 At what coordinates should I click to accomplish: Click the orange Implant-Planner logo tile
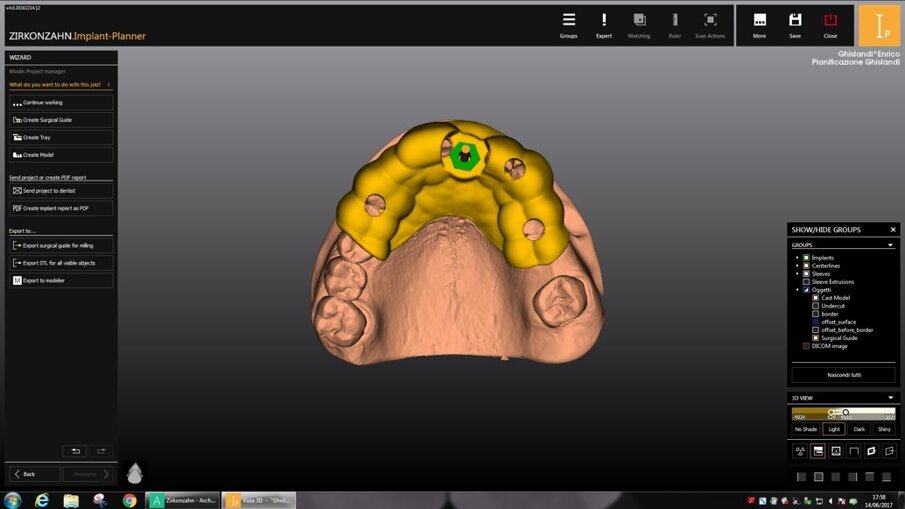pyautogui.click(x=879, y=25)
